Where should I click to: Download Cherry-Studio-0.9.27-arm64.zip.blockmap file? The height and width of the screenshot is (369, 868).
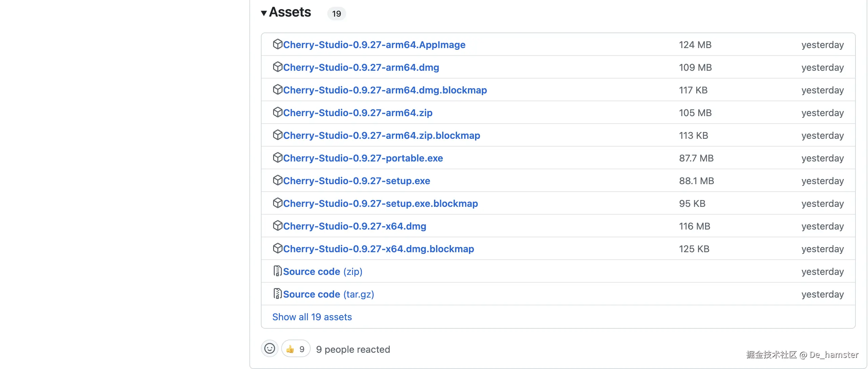[381, 135]
